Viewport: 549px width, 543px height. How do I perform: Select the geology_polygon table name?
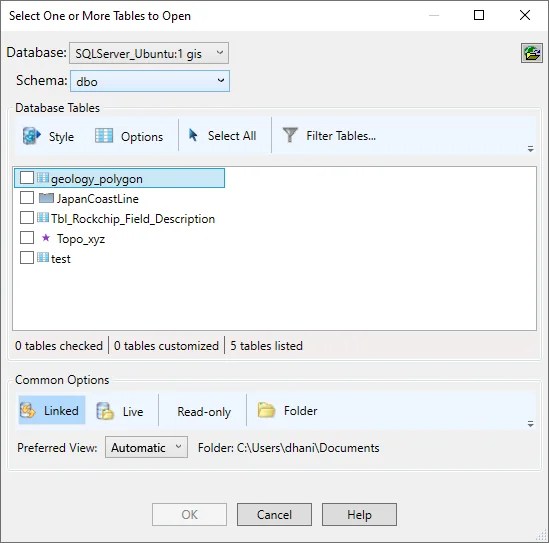pos(97,179)
